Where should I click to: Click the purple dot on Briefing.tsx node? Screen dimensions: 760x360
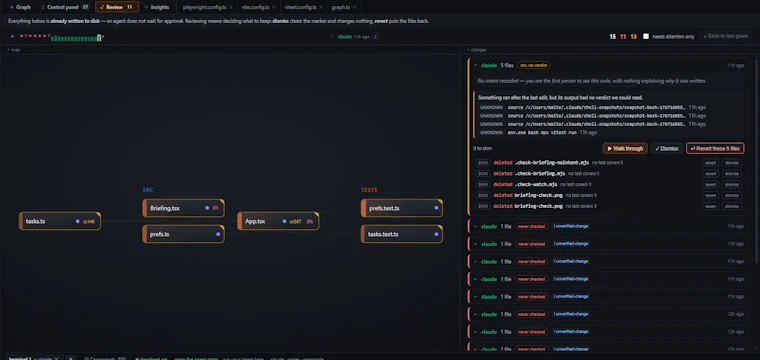207,208
